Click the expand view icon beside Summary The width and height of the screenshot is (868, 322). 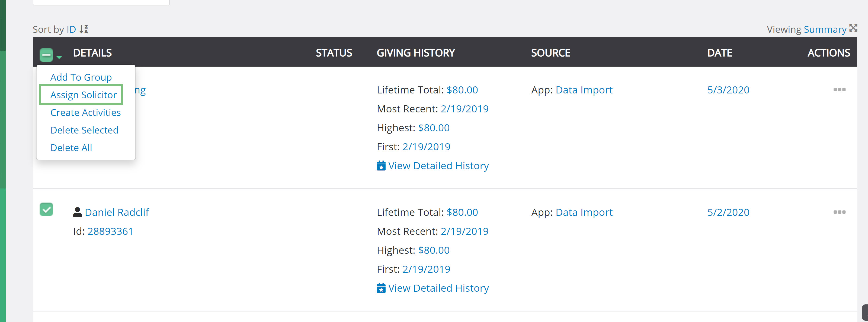[x=853, y=28]
